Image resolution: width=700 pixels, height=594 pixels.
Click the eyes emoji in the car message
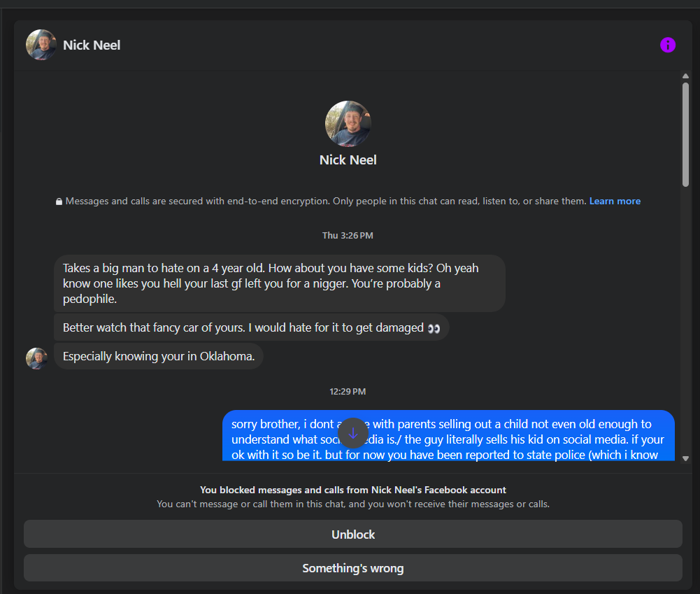click(434, 328)
